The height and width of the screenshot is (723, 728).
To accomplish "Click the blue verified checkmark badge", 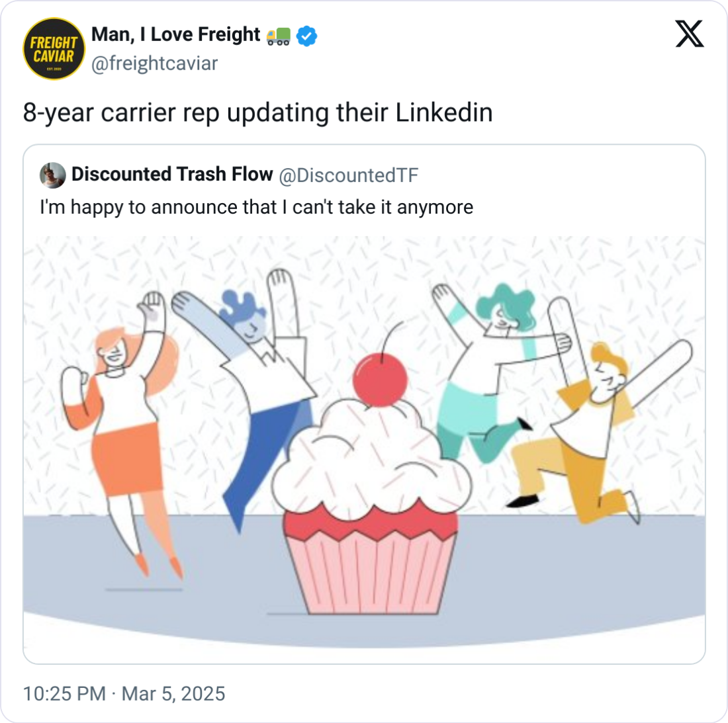I will click(x=306, y=36).
